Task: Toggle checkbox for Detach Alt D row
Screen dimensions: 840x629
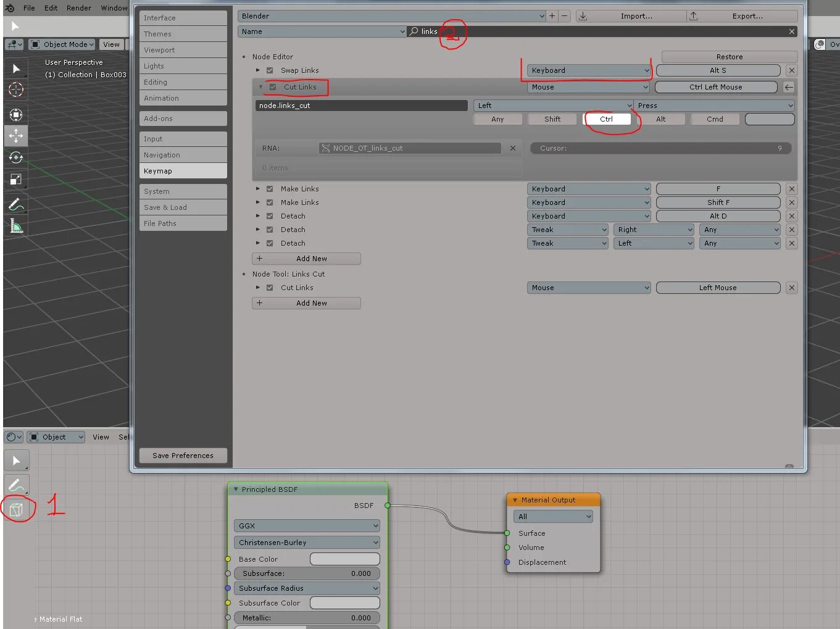Action: [270, 216]
